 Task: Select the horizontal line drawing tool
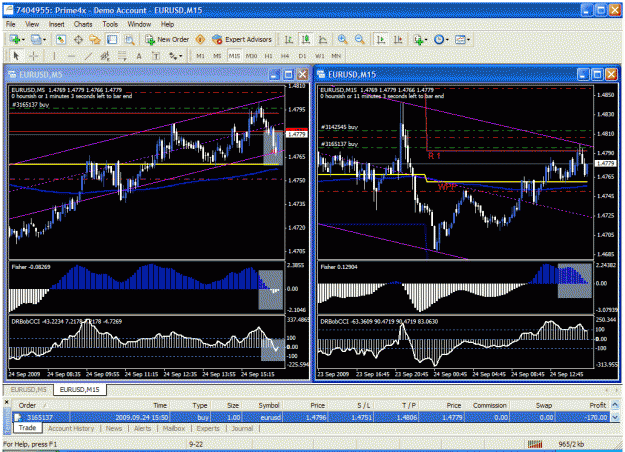tap(71, 56)
